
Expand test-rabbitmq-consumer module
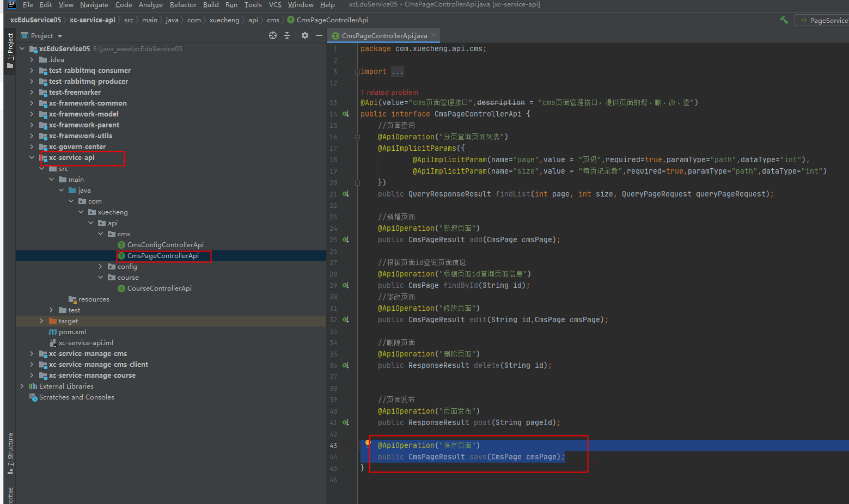tap(32, 71)
